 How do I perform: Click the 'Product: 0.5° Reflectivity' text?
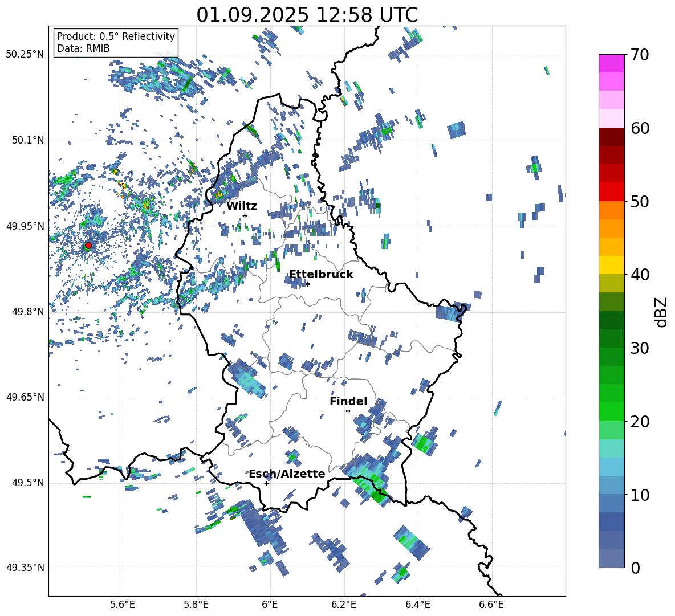coord(116,36)
